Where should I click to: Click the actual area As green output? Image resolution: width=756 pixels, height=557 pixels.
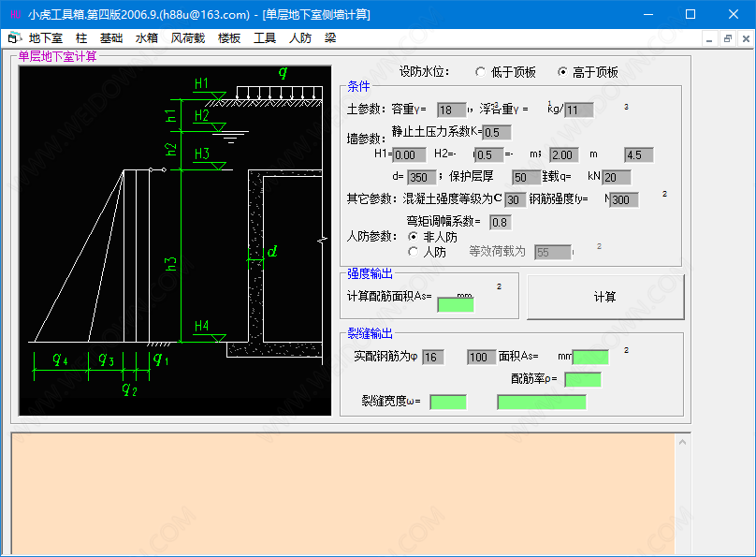pyautogui.click(x=590, y=357)
